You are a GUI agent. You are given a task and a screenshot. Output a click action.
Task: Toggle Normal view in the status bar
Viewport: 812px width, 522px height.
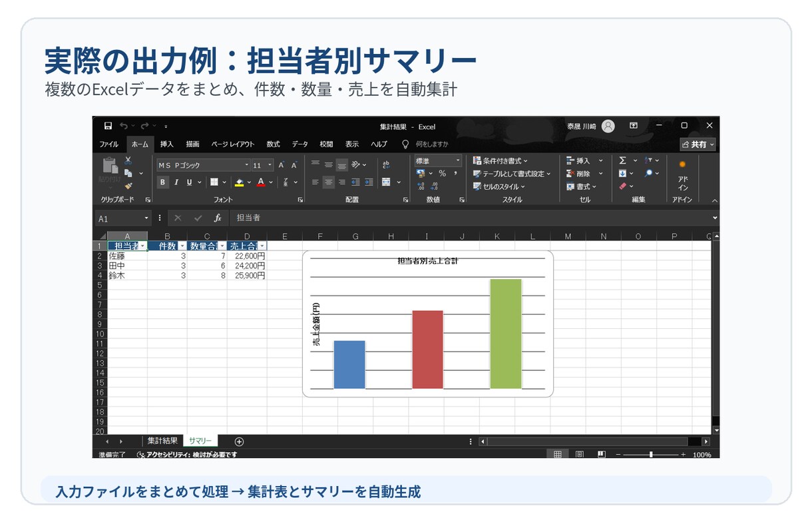click(x=557, y=455)
